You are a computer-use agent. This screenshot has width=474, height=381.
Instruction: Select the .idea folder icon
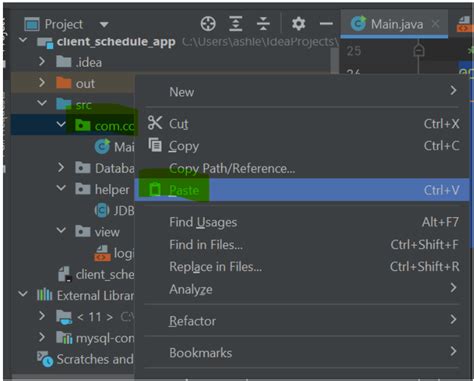click(64, 62)
